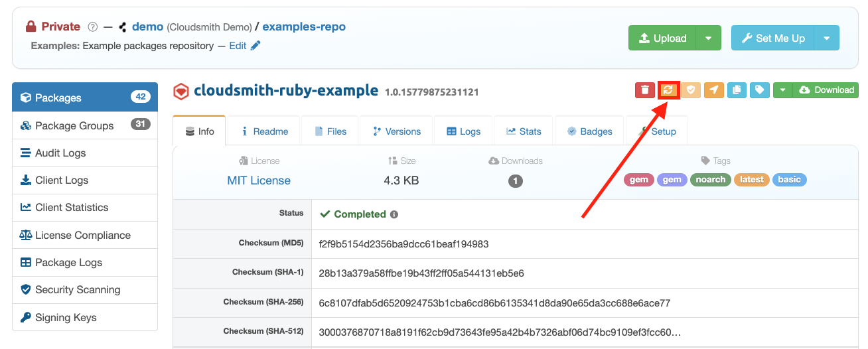Click the basic tag
868x349 pixels.
click(x=789, y=180)
